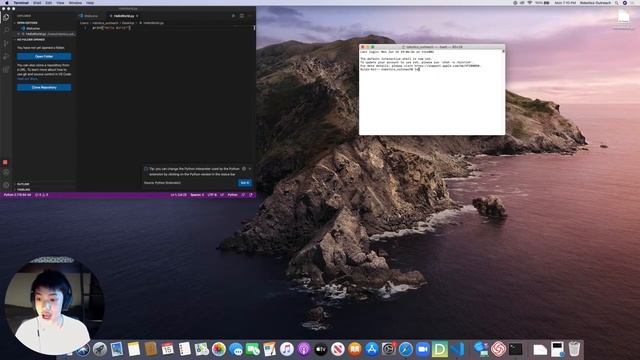Viewport: 640px width, 360px height.
Task: Open Spotlight search in the menu bar
Action: (617, 2)
